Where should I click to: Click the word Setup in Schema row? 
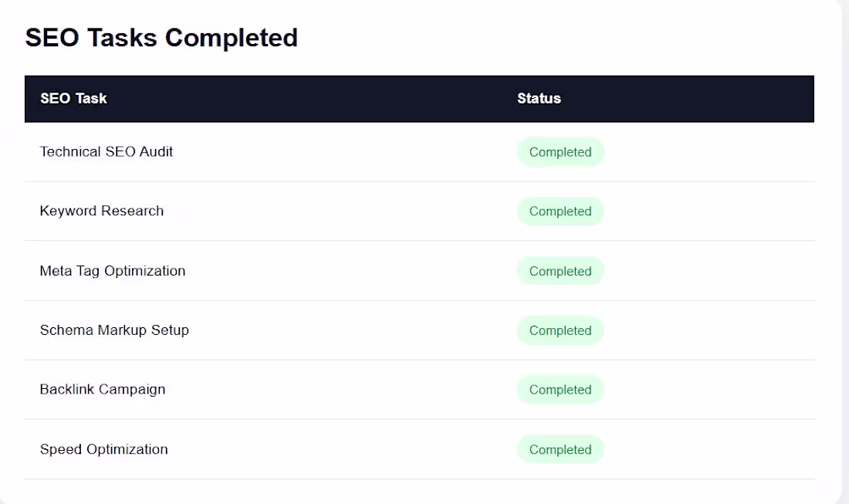tap(170, 330)
